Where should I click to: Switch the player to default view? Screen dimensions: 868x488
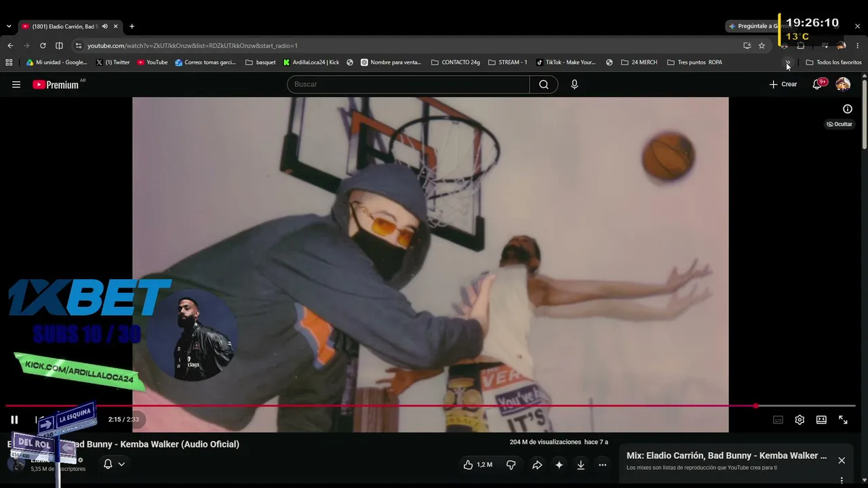(821, 420)
